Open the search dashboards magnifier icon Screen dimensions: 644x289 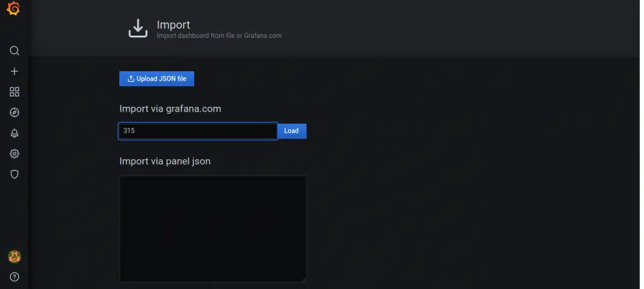(x=14, y=51)
